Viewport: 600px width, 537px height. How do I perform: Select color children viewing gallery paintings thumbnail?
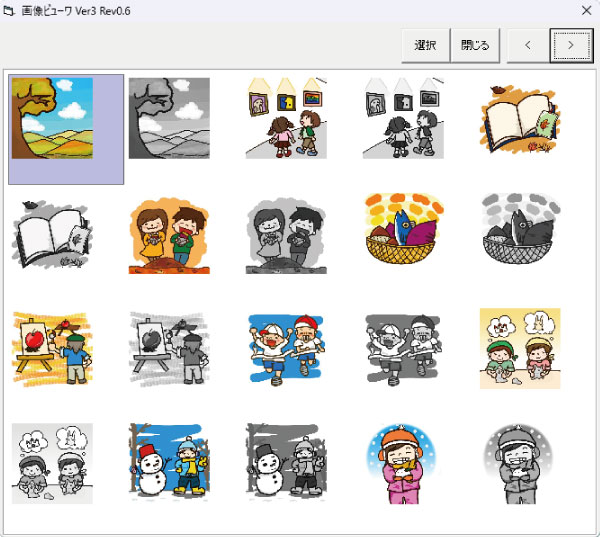coord(287,118)
